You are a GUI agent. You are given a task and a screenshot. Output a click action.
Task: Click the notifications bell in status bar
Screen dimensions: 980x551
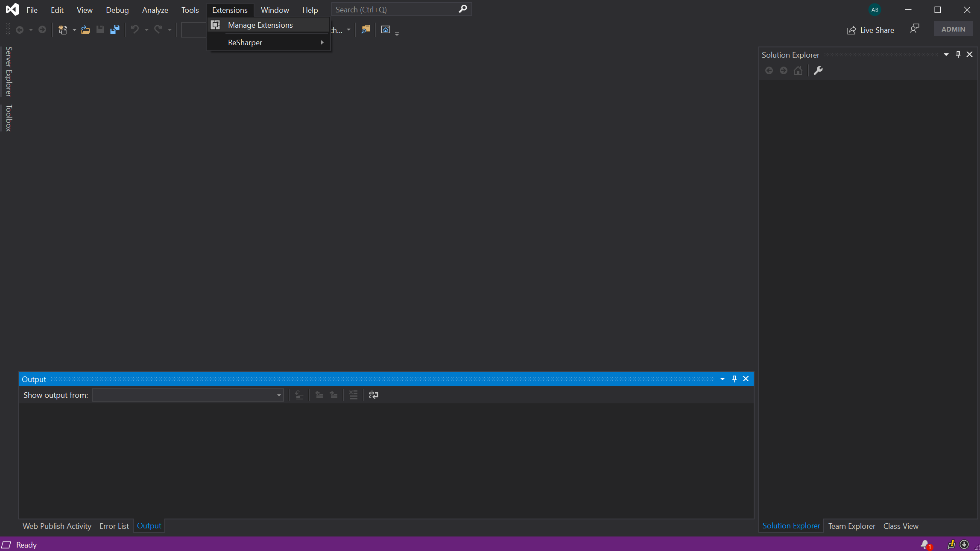[926, 545]
